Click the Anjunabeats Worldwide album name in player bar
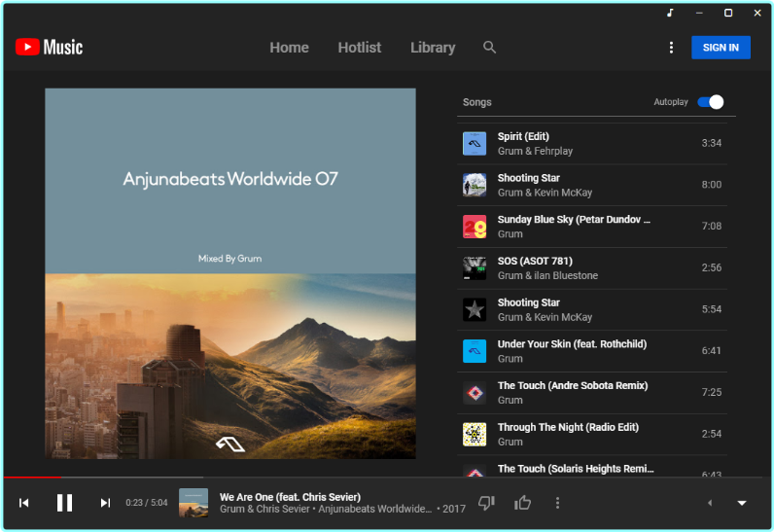This screenshot has width=774, height=532. (375, 509)
